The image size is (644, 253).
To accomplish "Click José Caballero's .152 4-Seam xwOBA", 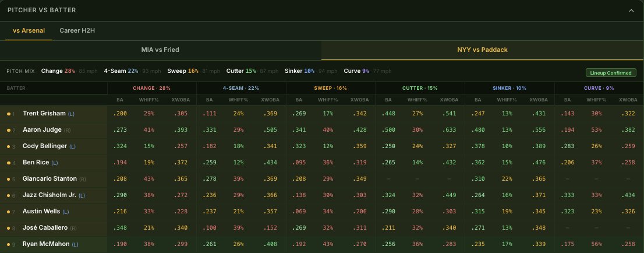I will [270, 227].
